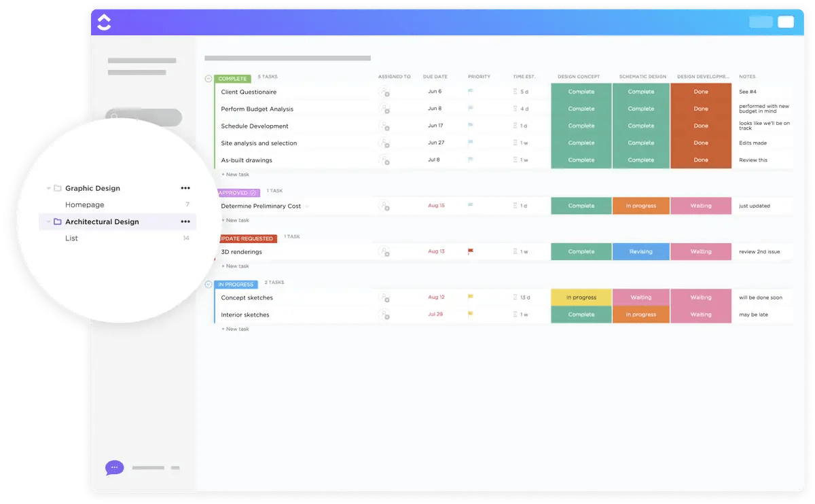Screen dimensions: 815x504
Task: Click Revising status cell for 3D renderings
Action: [640, 251]
